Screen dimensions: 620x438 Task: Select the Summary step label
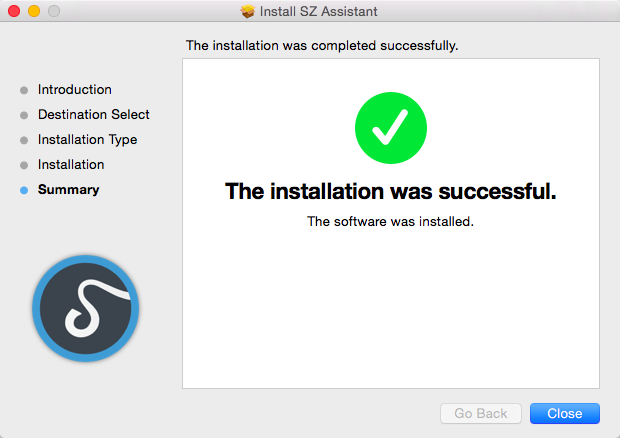point(68,190)
